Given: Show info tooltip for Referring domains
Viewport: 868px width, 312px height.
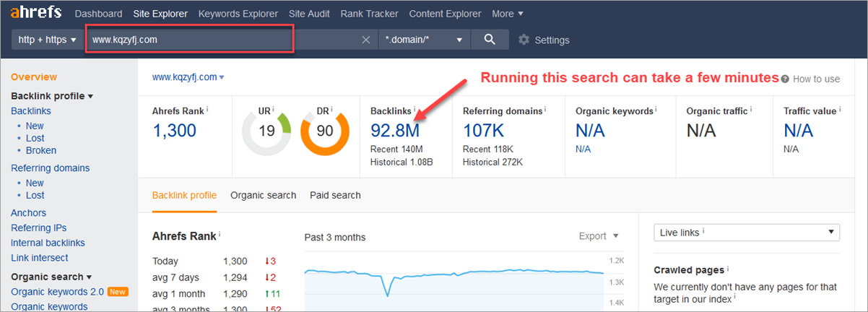Looking at the screenshot, I should (x=546, y=110).
